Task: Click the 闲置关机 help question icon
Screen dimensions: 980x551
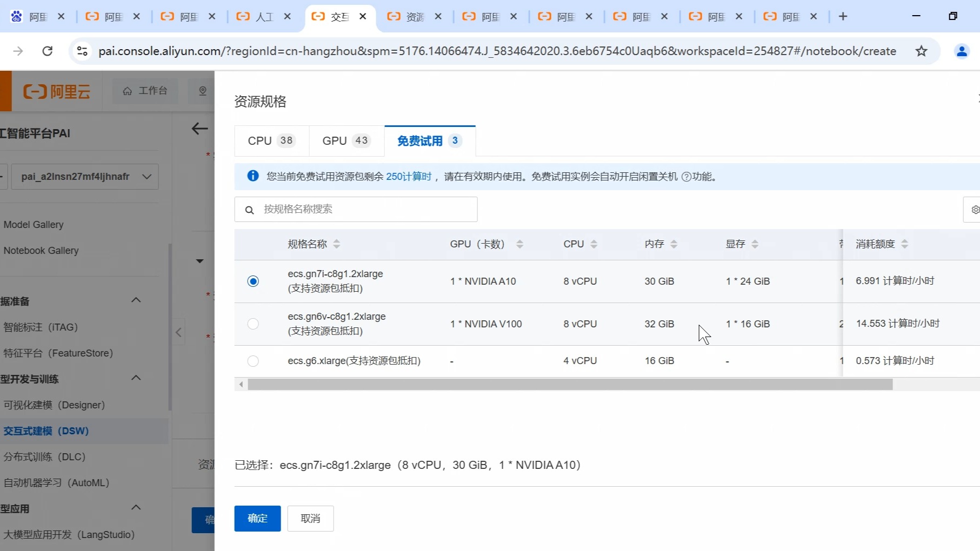Action: pyautogui.click(x=686, y=177)
